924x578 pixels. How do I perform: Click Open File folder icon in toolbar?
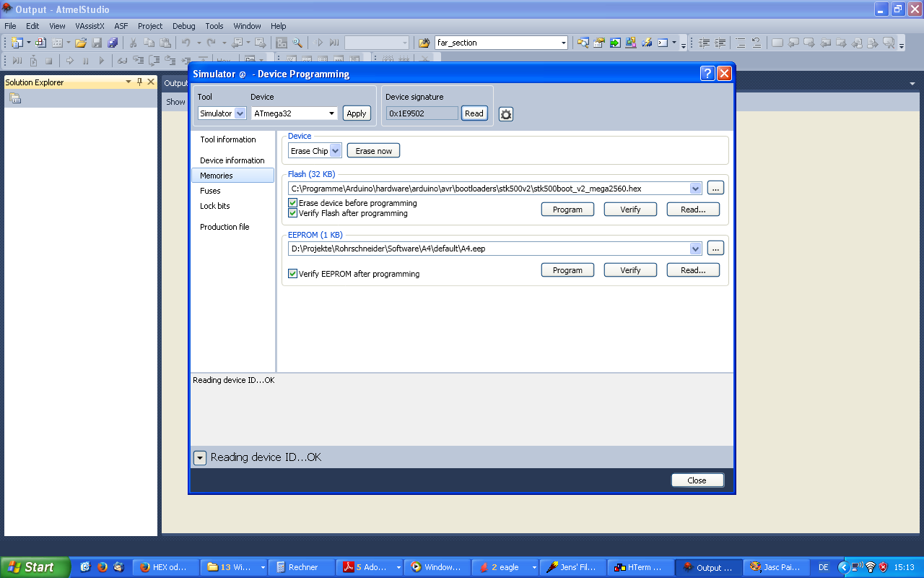(x=81, y=43)
